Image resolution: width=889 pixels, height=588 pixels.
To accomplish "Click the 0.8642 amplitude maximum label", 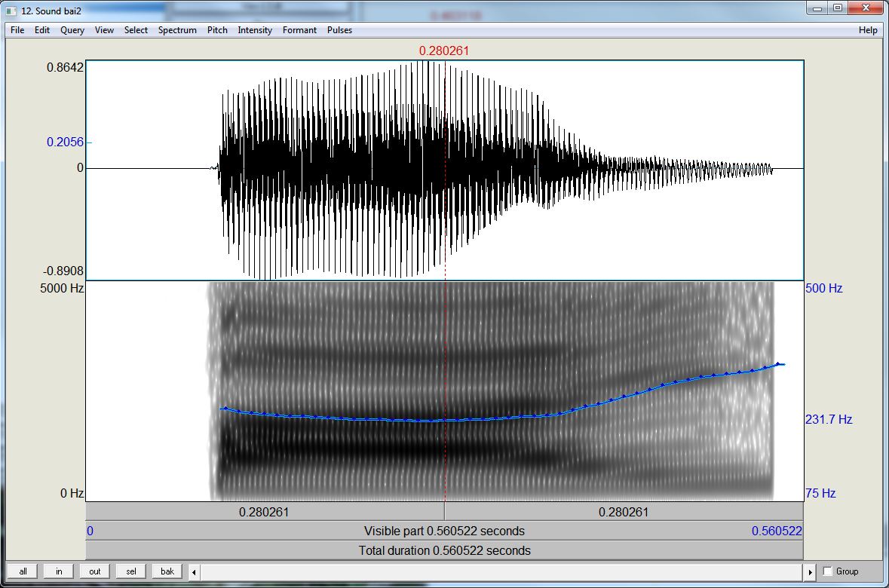I will (x=65, y=68).
